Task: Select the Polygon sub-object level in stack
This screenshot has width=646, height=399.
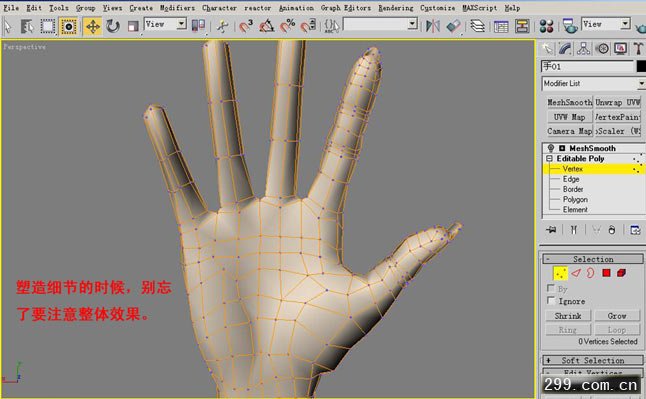Action: [575, 200]
